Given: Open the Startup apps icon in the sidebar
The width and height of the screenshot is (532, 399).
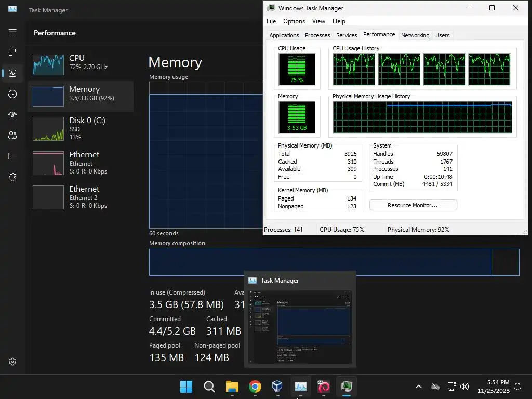Looking at the screenshot, I should tap(12, 115).
